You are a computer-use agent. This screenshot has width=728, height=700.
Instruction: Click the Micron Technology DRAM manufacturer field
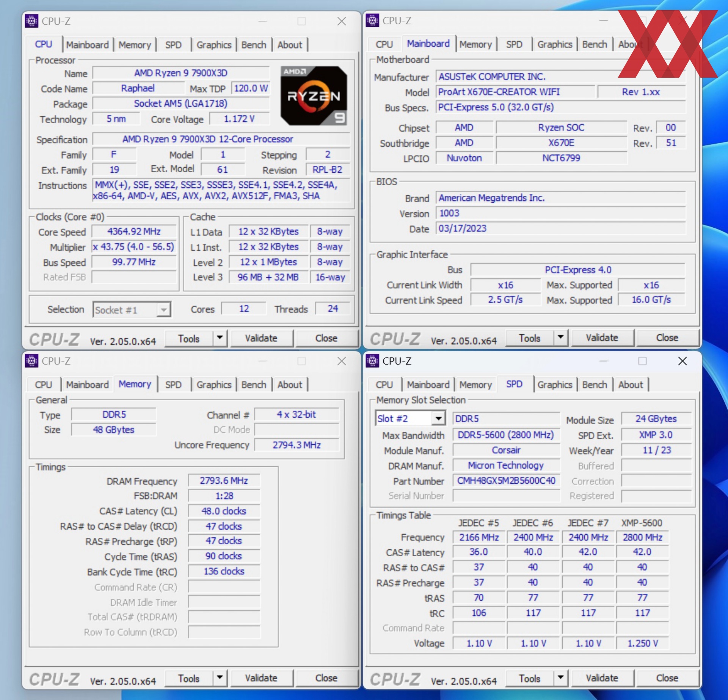click(x=506, y=465)
